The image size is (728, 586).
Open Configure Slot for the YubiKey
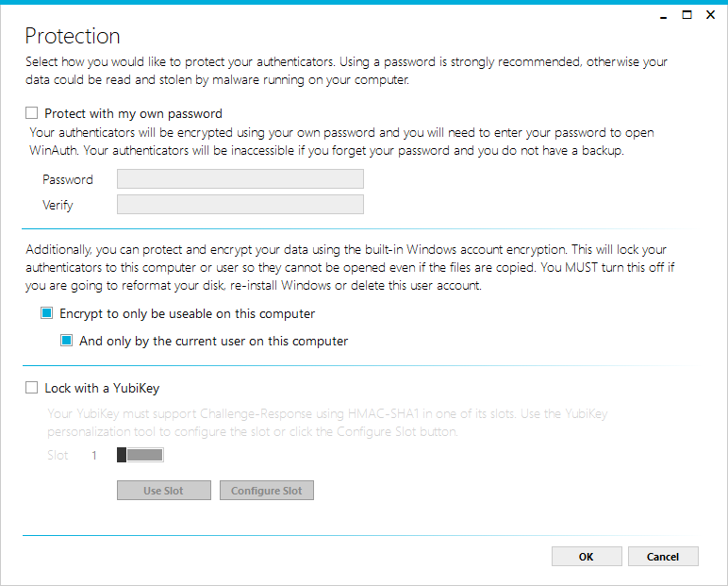click(267, 491)
